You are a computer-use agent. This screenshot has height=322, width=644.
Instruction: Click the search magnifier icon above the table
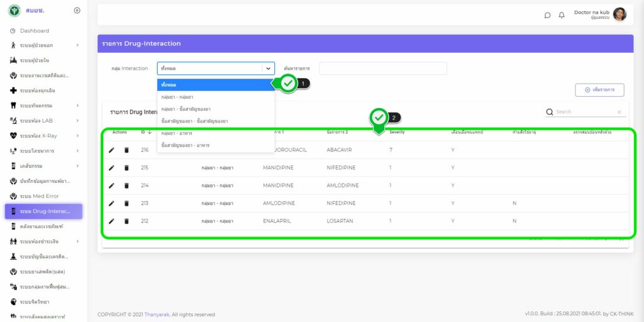point(550,112)
